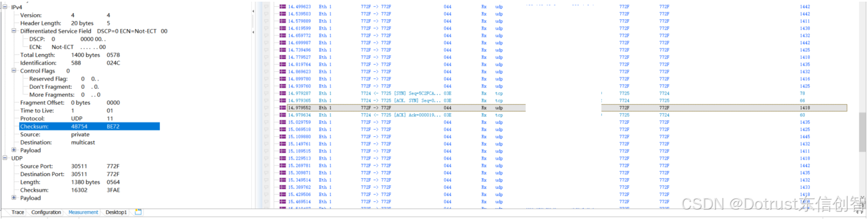Select the IPv4 Checksum 48754 row
The image size is (868, 219).
[89, 126]
